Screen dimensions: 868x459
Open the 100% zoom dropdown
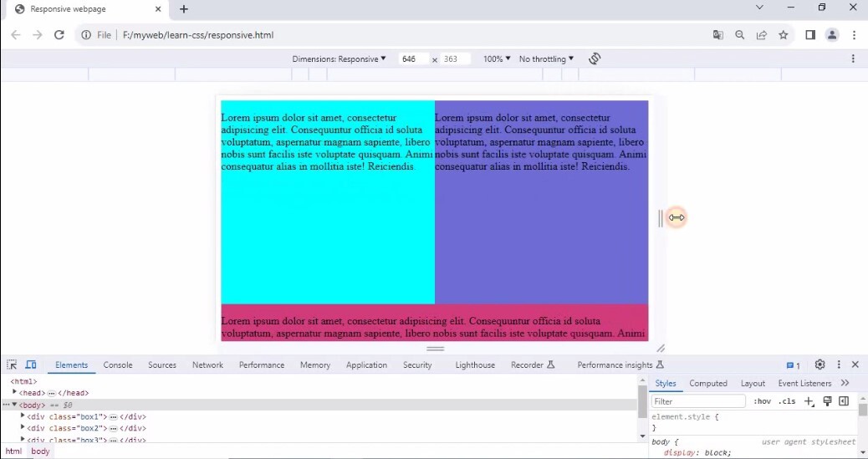click(496, 59)
